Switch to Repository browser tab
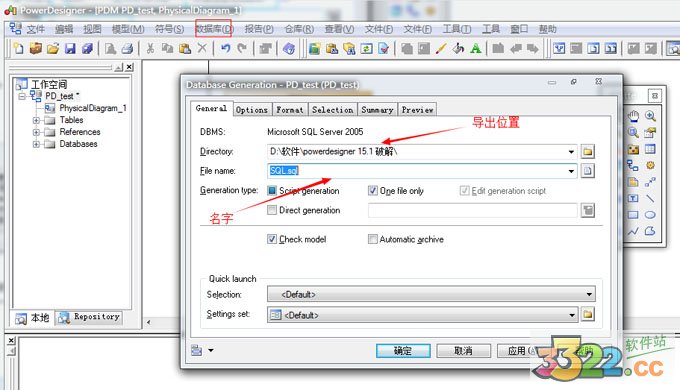This screenshot has width=680, height=390. [89, 317]
